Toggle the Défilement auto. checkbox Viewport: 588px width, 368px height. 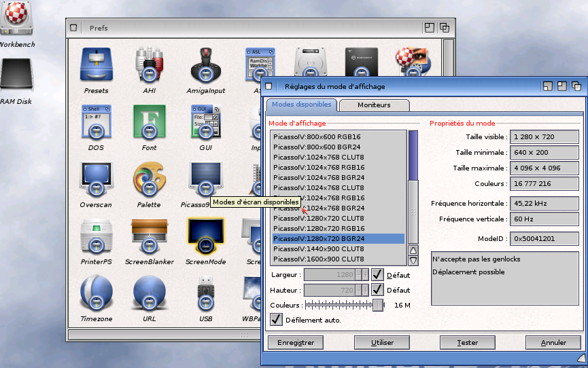(x=277, y=319)
